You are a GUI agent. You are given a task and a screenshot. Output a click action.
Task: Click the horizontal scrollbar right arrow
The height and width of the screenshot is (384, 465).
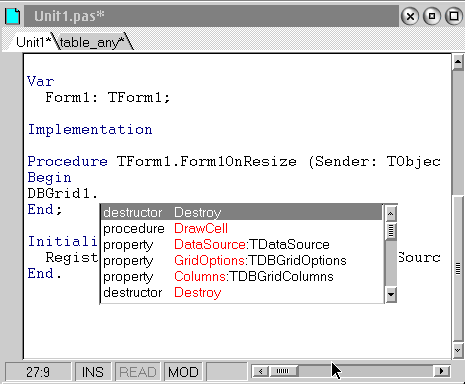pyautogui.click(x=442, y=371)
